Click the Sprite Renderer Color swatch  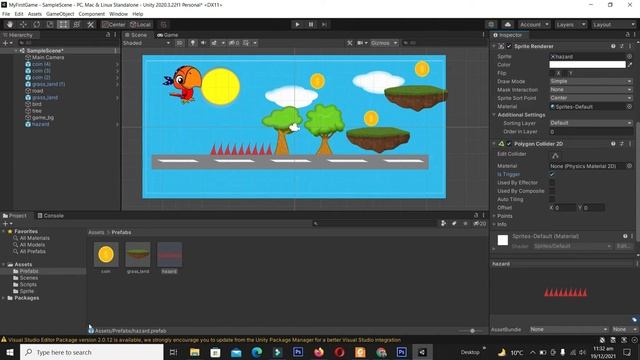pos(587,64)
